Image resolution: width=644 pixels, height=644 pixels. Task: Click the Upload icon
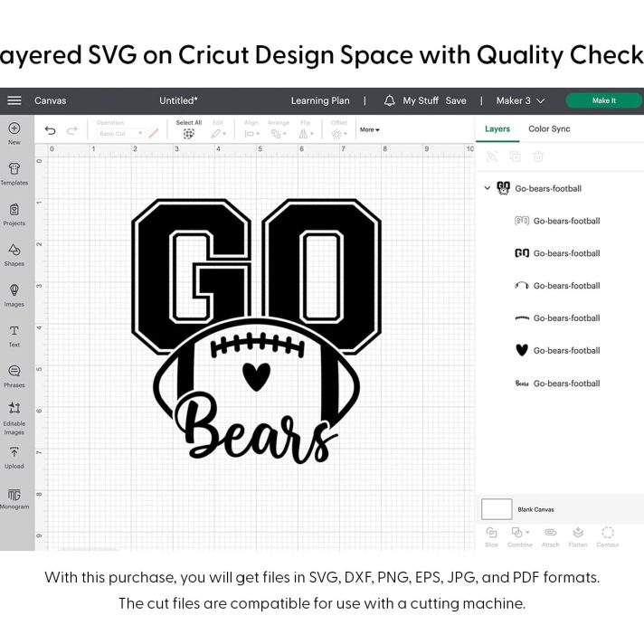tap(14, 458)
